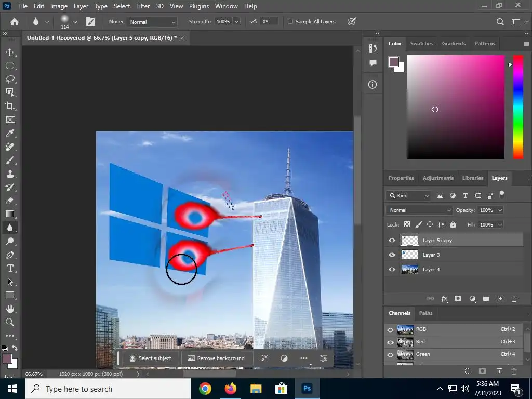Select the Brush tool
The height and width of the screenshot is (399, 532).
pos(10,160)
